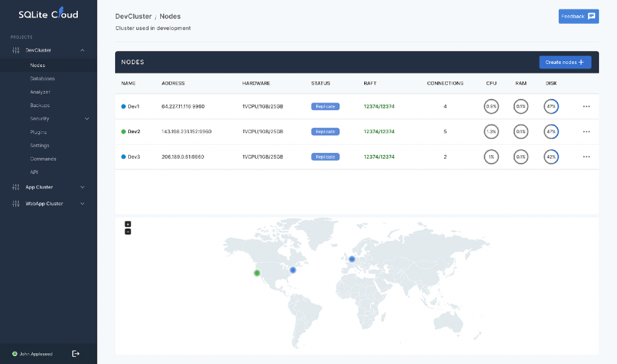Click the Dev1 disk usage gauge

tap(551, 106)
